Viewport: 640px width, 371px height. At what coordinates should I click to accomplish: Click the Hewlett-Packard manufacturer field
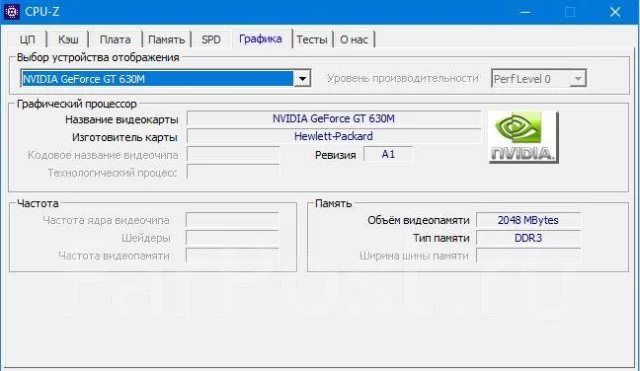pos(333,136)
